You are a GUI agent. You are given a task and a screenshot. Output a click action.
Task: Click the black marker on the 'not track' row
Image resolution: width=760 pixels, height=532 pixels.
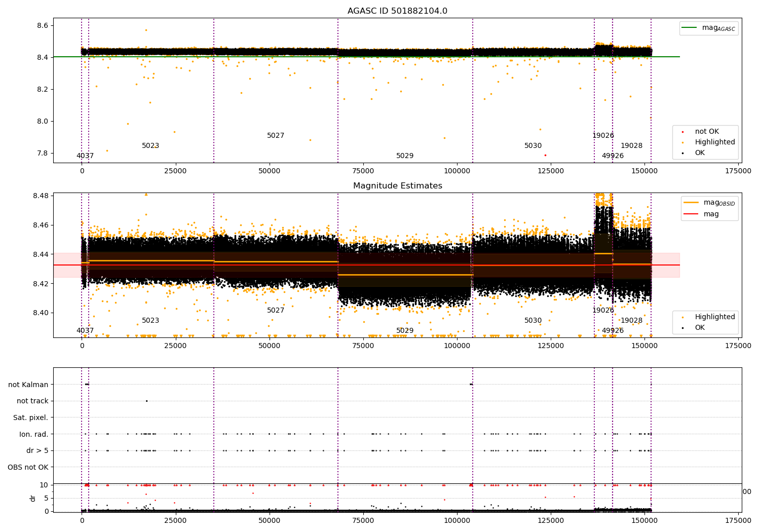pyautogui.click(x=146, y=401)
